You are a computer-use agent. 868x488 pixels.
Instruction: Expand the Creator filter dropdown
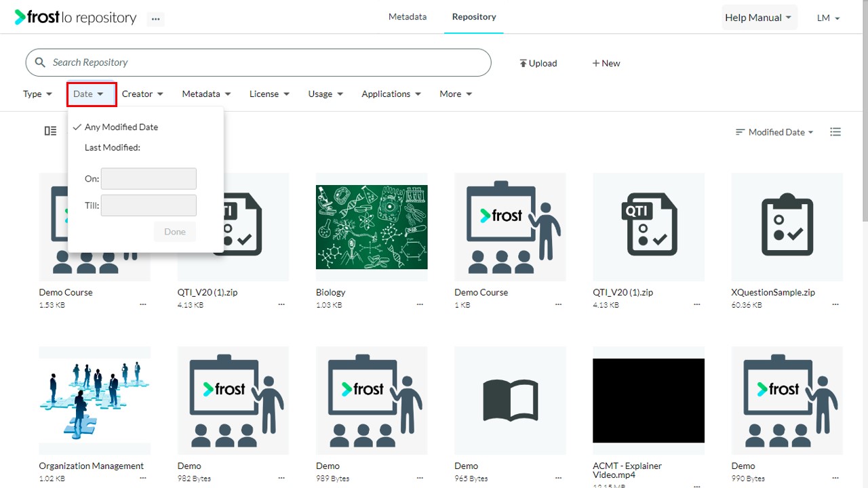(142, 94)
